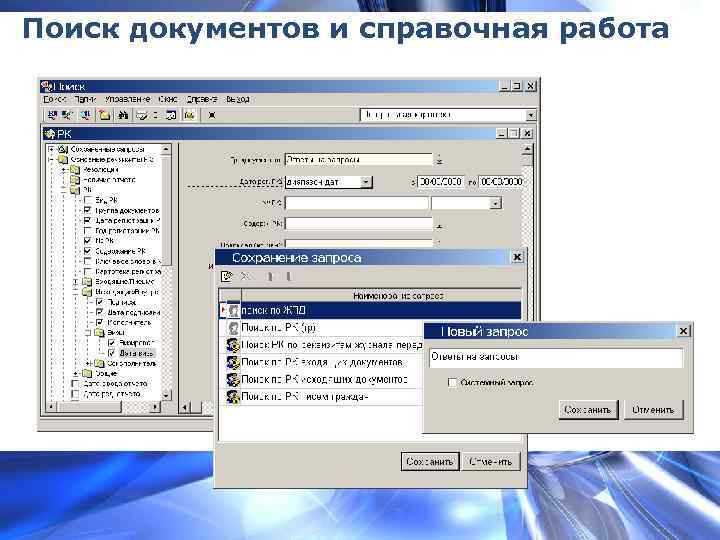Screen dimensions: 720x540
Task: Click the date-from field after диапазон дат
Action: (x=441, y=182)
